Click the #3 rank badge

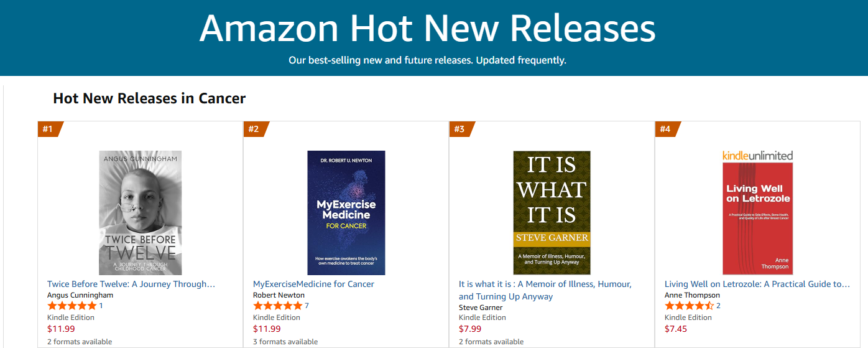[461, 129]
